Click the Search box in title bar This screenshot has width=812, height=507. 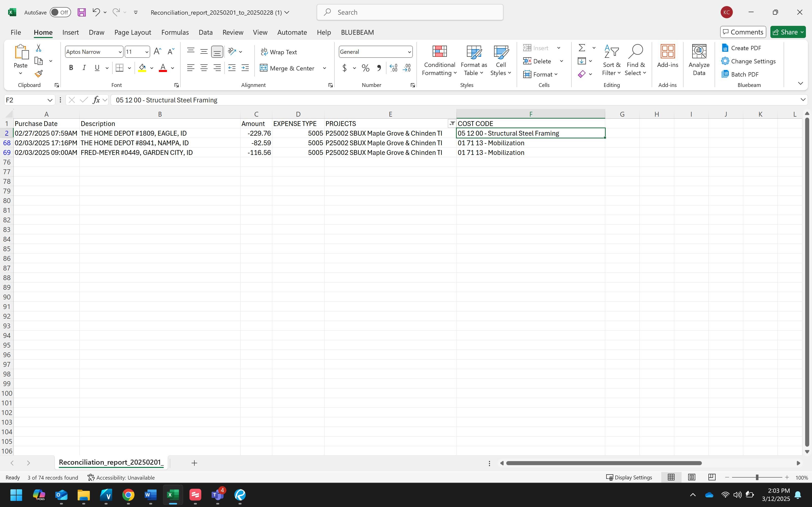[409, 12]
